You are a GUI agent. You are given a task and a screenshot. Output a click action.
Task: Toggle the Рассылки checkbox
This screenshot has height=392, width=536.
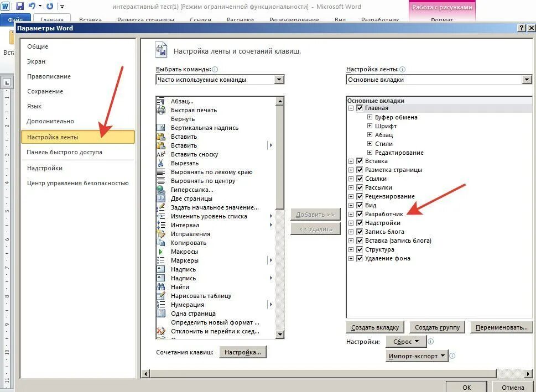[x=360, y=187]
